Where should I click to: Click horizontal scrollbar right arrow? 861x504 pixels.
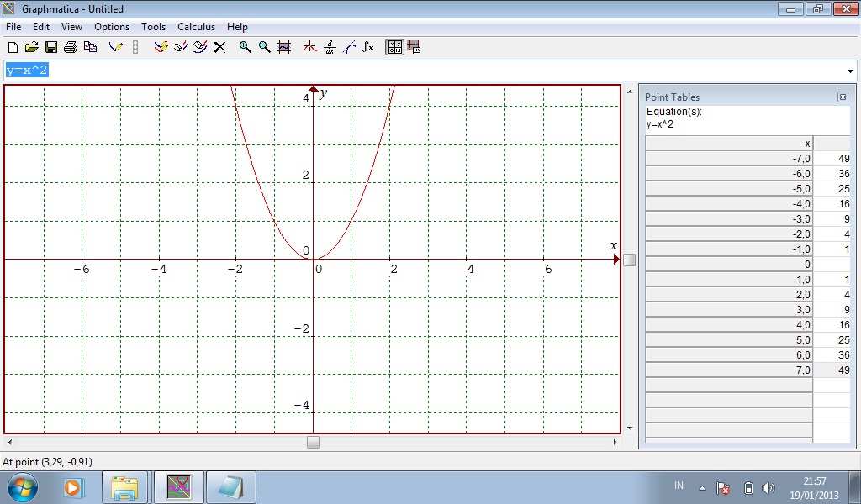coord(615,442)
